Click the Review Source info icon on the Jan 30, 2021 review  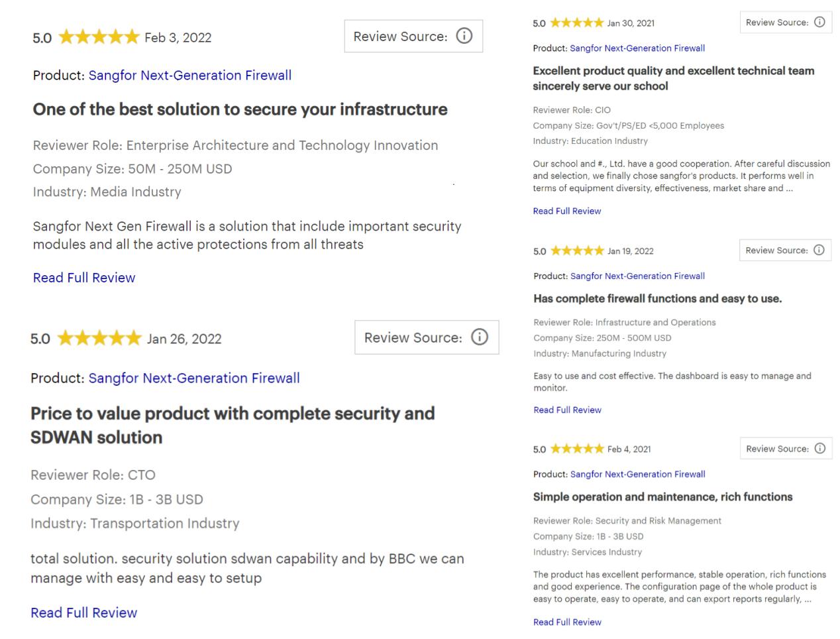click(x=819, y=22)
